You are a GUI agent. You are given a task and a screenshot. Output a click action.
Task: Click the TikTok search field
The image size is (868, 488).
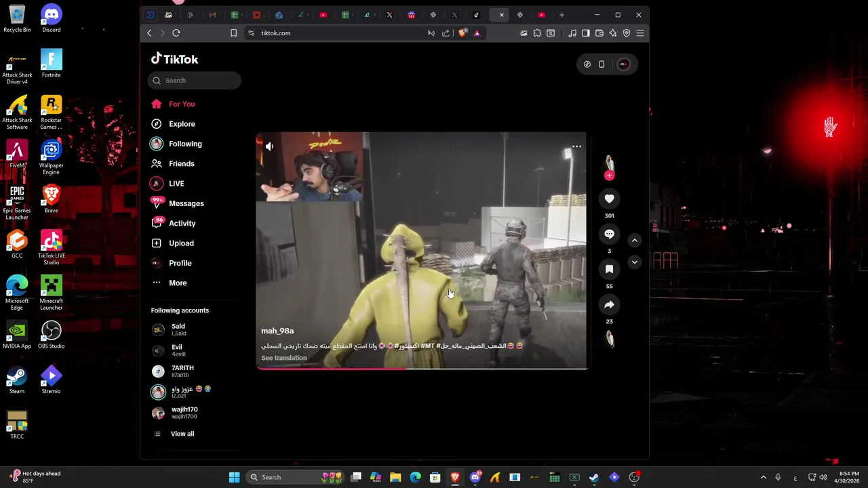click(x=195, y=81)
